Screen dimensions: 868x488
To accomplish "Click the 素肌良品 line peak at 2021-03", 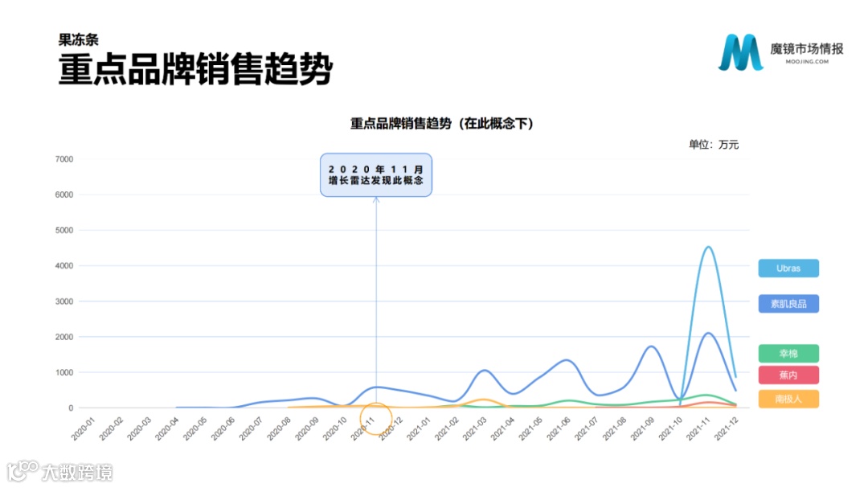I will pyautogui.click(x=485, y=370).
